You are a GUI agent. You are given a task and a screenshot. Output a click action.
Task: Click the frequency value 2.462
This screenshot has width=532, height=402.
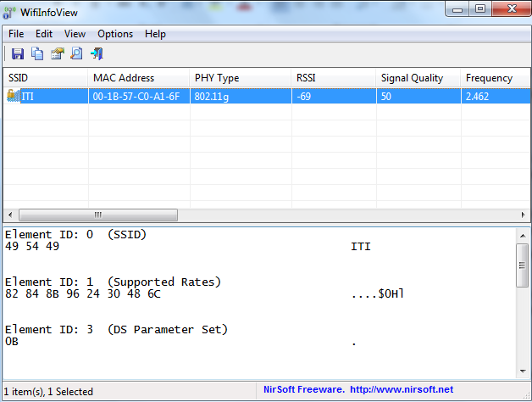click(477, 97)
